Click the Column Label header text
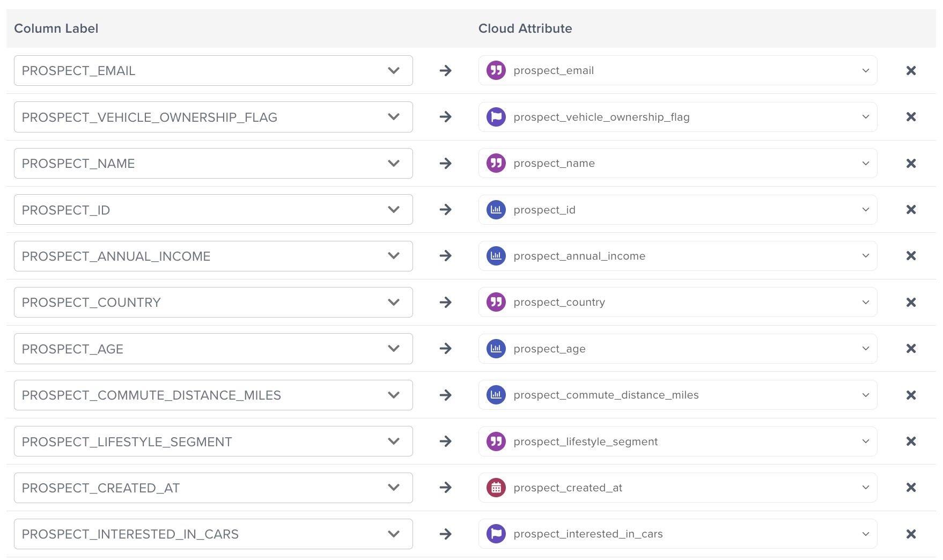Image resolution: width=943 pixels, height=560 pixels. point(56,28)
